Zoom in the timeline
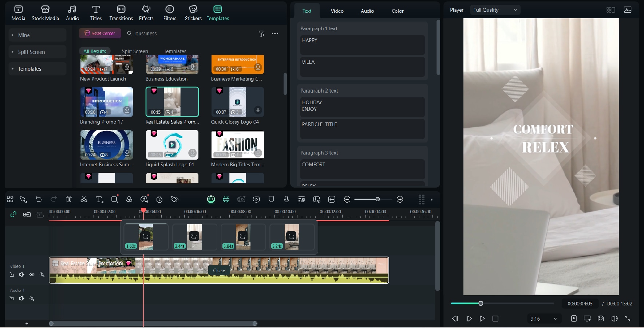The width and height of the screenshot is (644, 328). (x=400, y=199)
